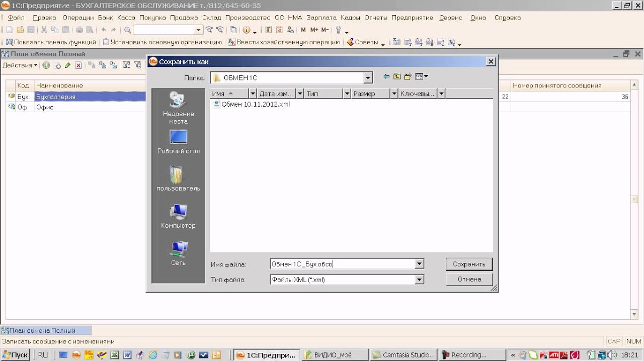Open Рабочий стол in dialog sidebar
Viewport: 644px width, 362px height.
point(178,142)
